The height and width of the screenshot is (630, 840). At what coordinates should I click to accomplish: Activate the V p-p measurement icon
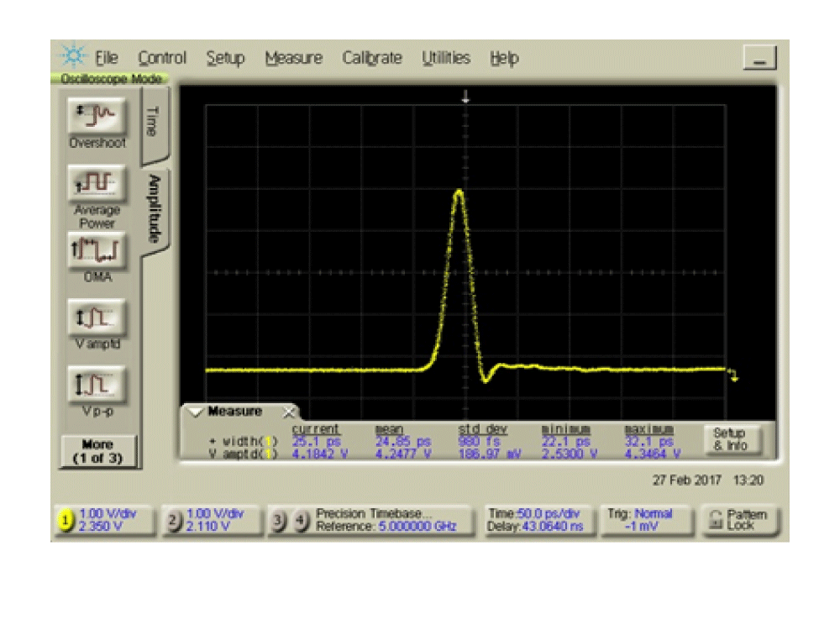click(x=97, y=385)
